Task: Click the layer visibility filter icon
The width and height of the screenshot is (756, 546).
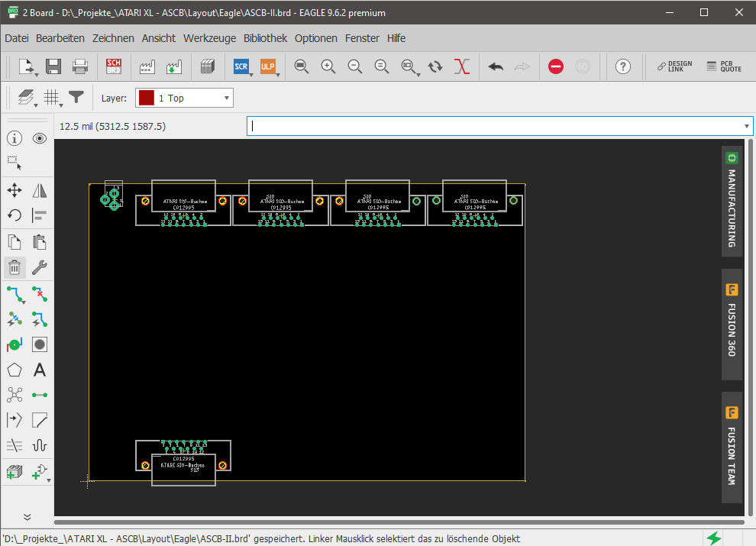Action: click(x=76, y=97)
